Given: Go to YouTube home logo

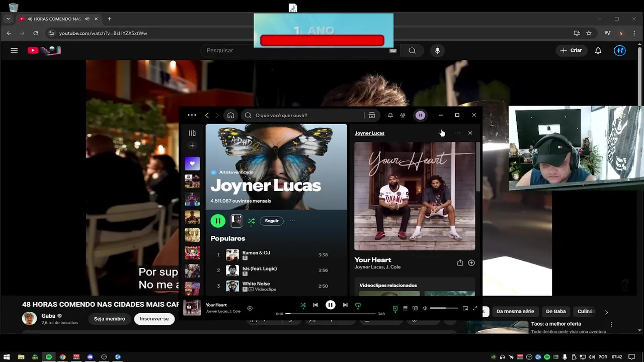Looking at the screenshot, I should pos(44,50).
